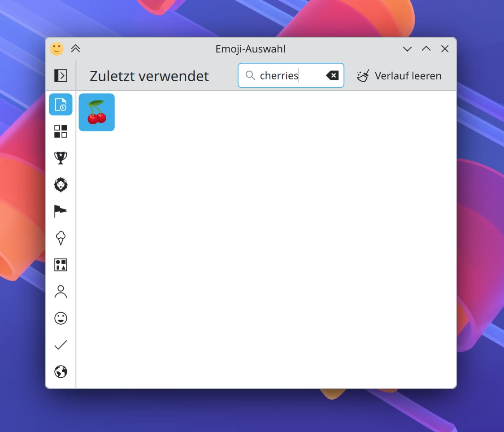Toggle the sidebar expansion panel icon
Viewport: 504px width, 432px height.
[61, 75]
